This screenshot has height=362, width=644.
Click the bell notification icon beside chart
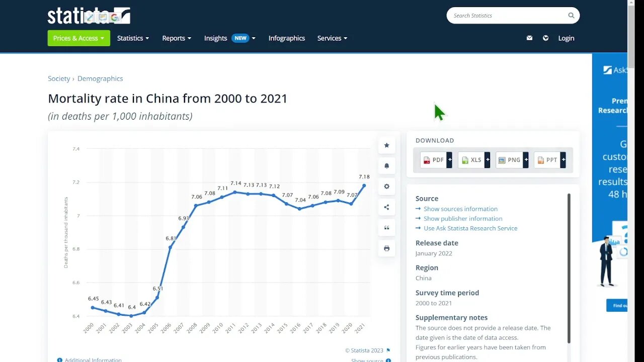click(386, 166)
